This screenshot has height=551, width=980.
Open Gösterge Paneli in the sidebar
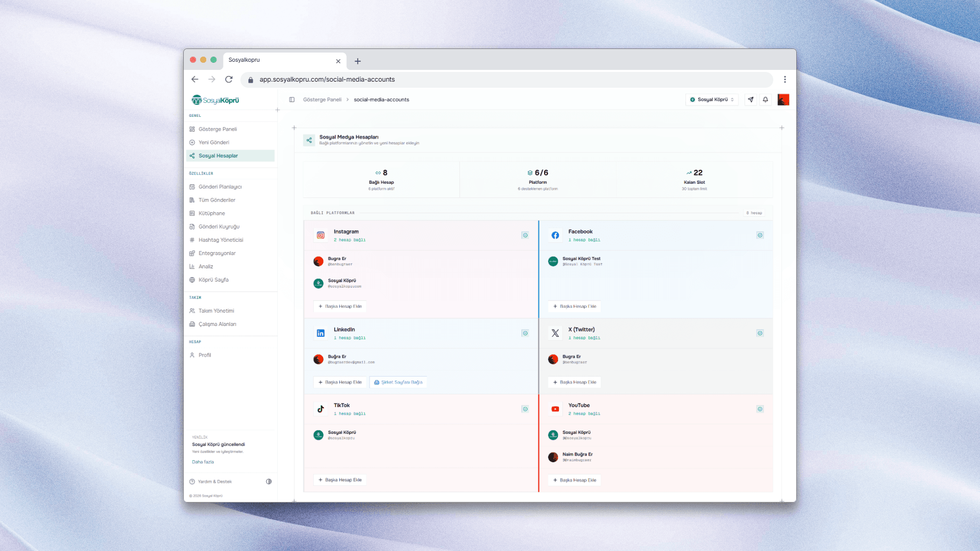pyautogui.click(x=231, y=130)
